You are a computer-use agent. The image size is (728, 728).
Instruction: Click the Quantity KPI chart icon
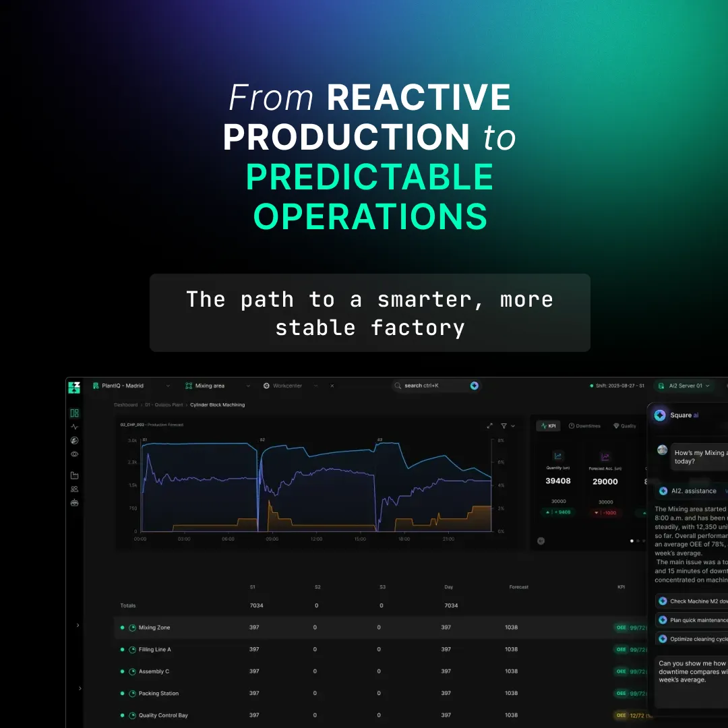[x=558, y=456]
